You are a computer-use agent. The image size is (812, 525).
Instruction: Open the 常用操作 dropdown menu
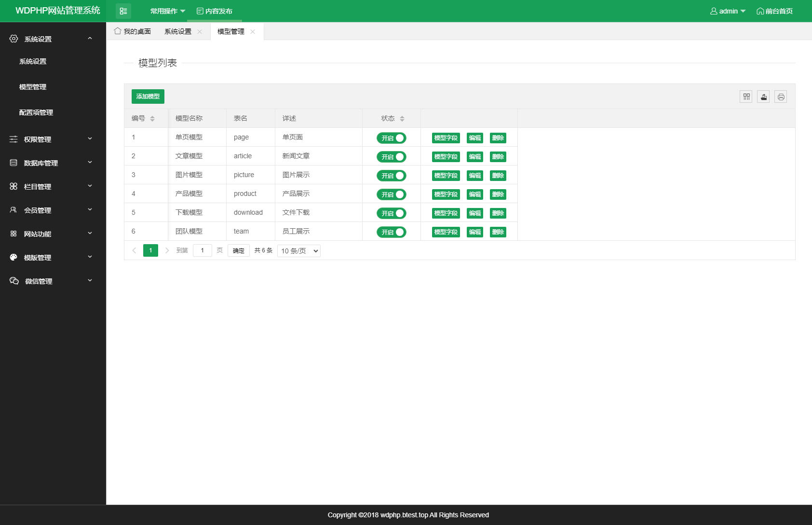[168, 11]
